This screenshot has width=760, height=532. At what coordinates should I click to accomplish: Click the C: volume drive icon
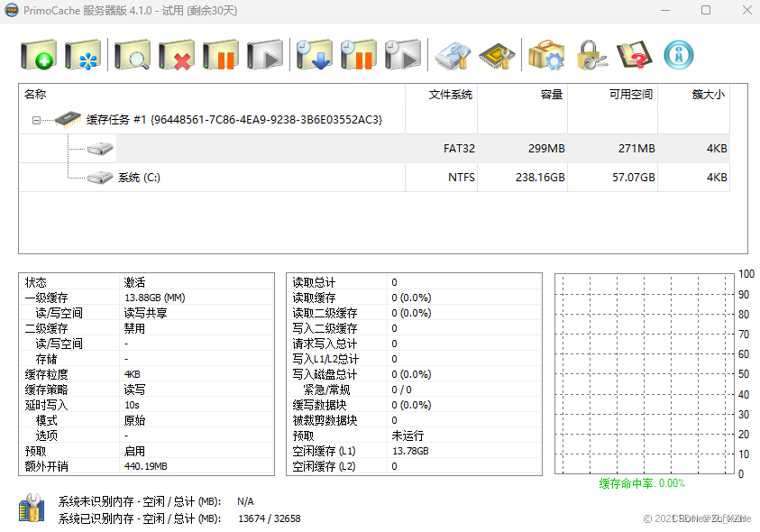click(100, 178)
